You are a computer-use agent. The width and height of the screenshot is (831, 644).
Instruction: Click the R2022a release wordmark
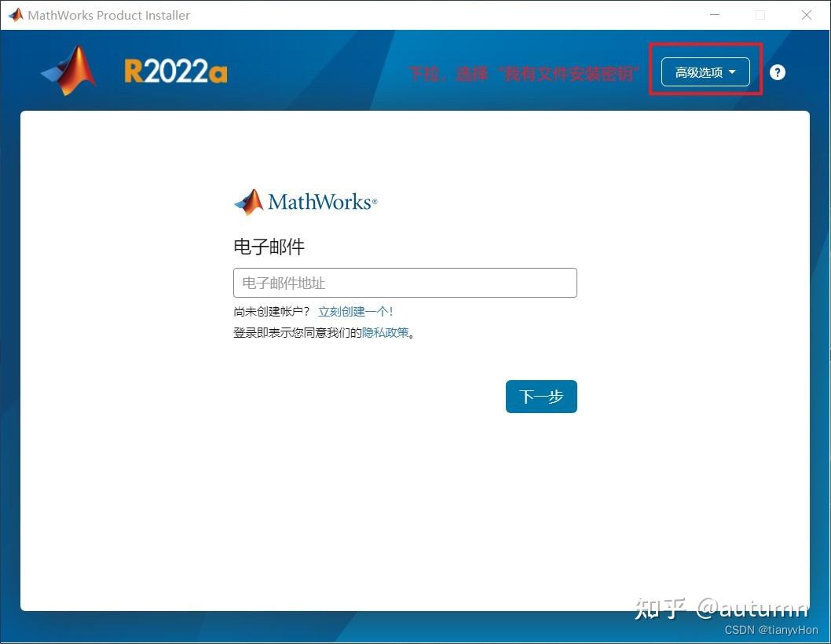click(174, 70)
